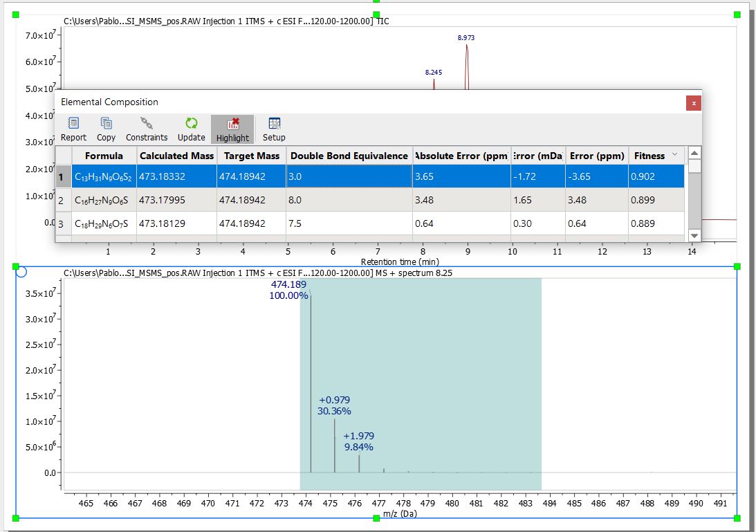Viewport: 756px width, 532px height.
Task: Close the Elemental Composition dialog
Action: [693, 103]
